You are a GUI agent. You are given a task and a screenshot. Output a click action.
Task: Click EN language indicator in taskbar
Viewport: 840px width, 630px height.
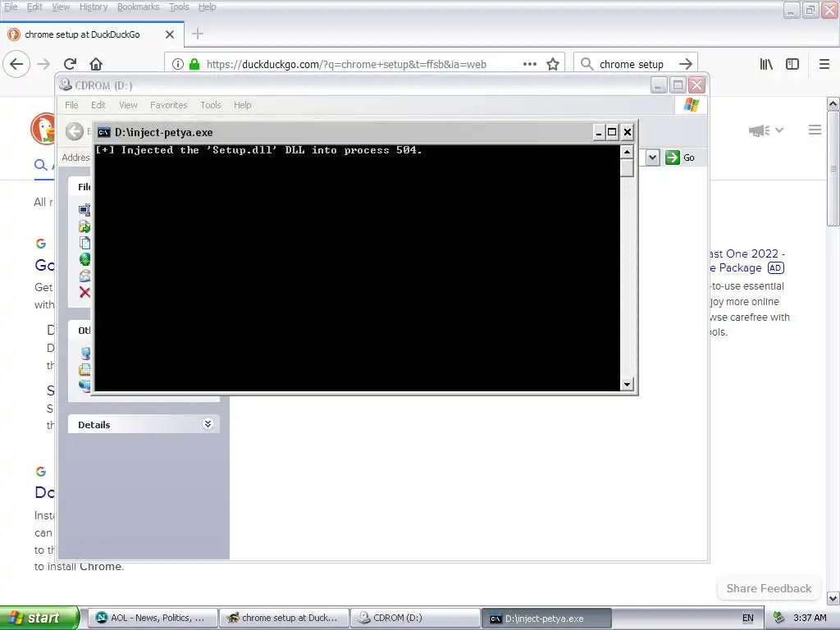[x=748, y=618]
